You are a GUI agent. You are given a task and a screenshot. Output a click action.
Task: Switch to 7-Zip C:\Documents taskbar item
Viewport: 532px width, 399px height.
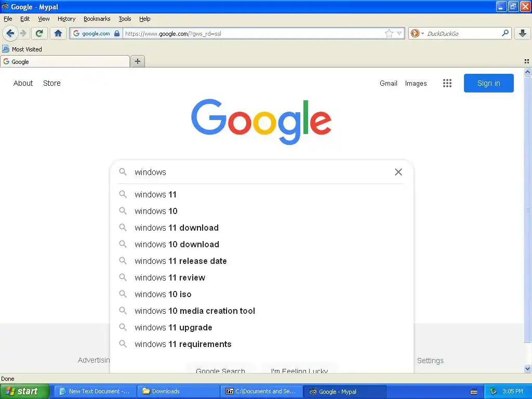pyautogui.click(x=261, y=391)
